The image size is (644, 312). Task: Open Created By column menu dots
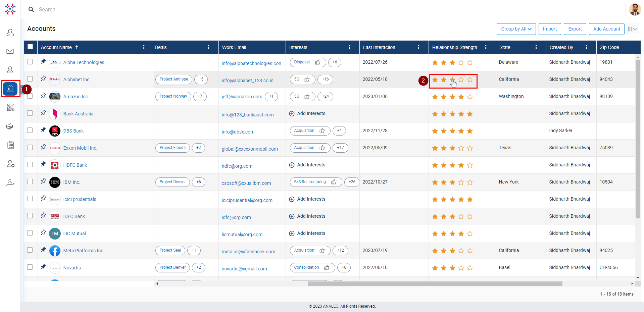[x=586, y=47]
